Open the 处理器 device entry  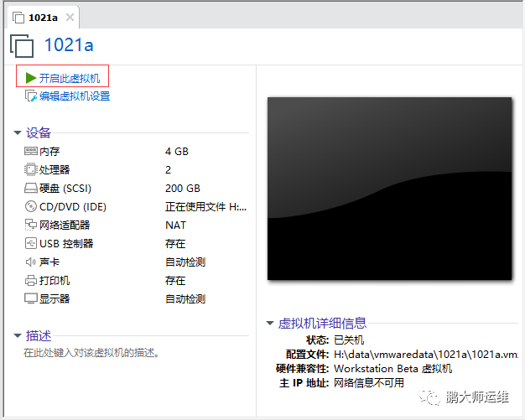55,169
